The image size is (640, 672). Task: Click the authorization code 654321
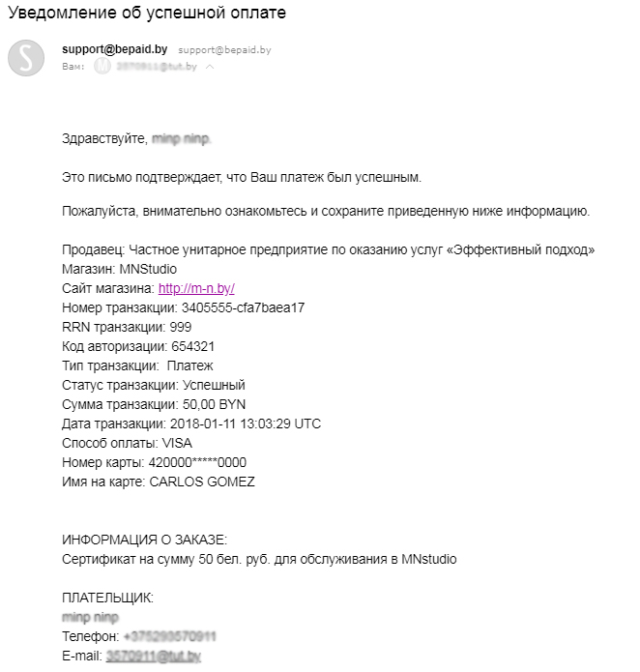(192, 346)
